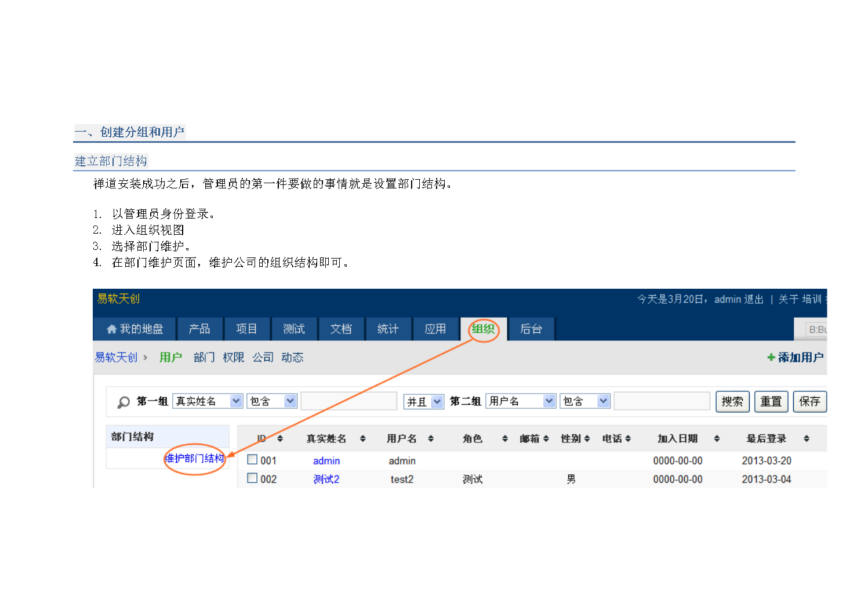Select the 部门 submenu item
The height and width of the screenshot is (614, 868).
pyautogui.click(x=204, y=357)
